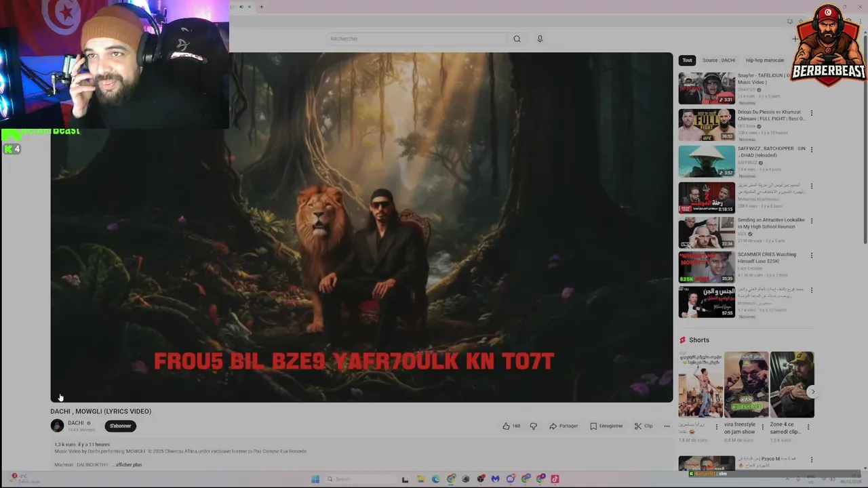Open Dricus Du Plessis vs Khamzat title
Viewport: 868px width, 488px height.
tap(772, 115)
